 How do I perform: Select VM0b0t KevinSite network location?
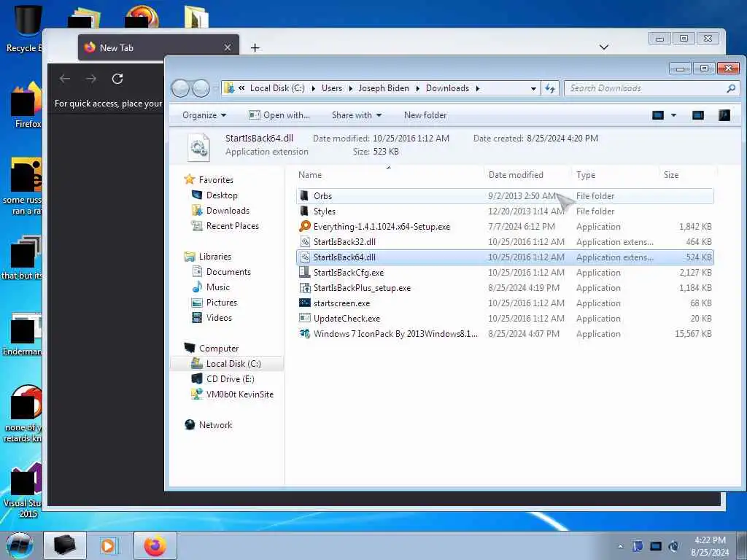click(239, 394)
